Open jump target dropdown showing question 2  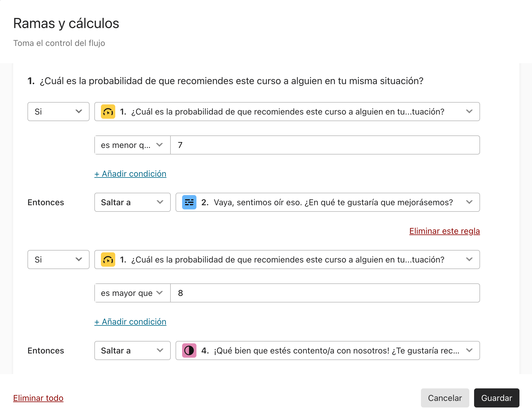pyautogui.click(x=328, y=202)
